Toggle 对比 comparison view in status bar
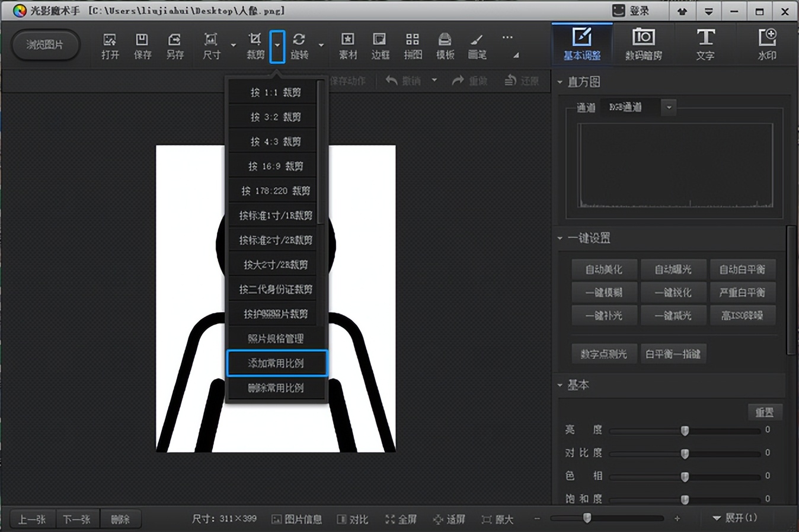This screenshot has height=532, width=799. (x=352, y=519)
